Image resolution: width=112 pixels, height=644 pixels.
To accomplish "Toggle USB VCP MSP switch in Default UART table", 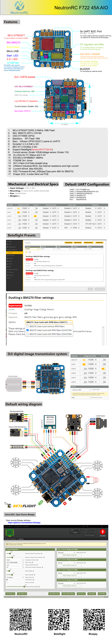I will (19, 208).
